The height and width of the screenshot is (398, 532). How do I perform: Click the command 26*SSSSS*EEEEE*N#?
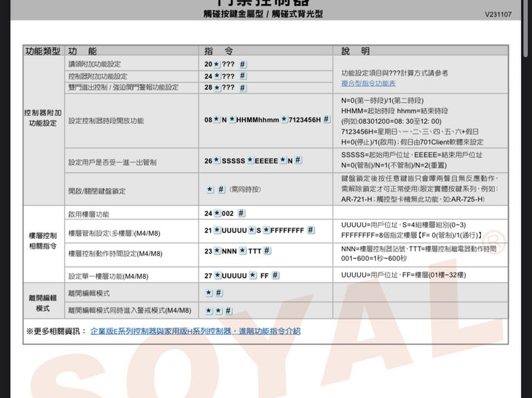pos(253,161)
